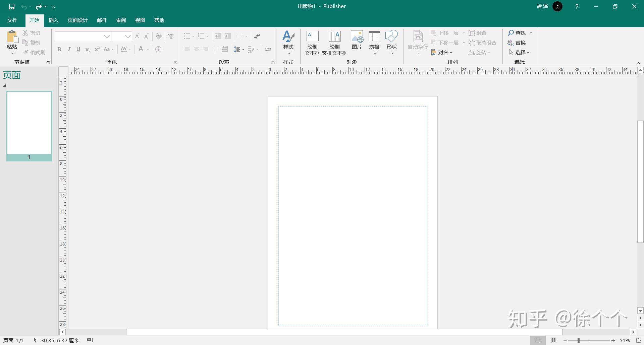
Task: Click the zoom slider handle
Action: point(579,340)
